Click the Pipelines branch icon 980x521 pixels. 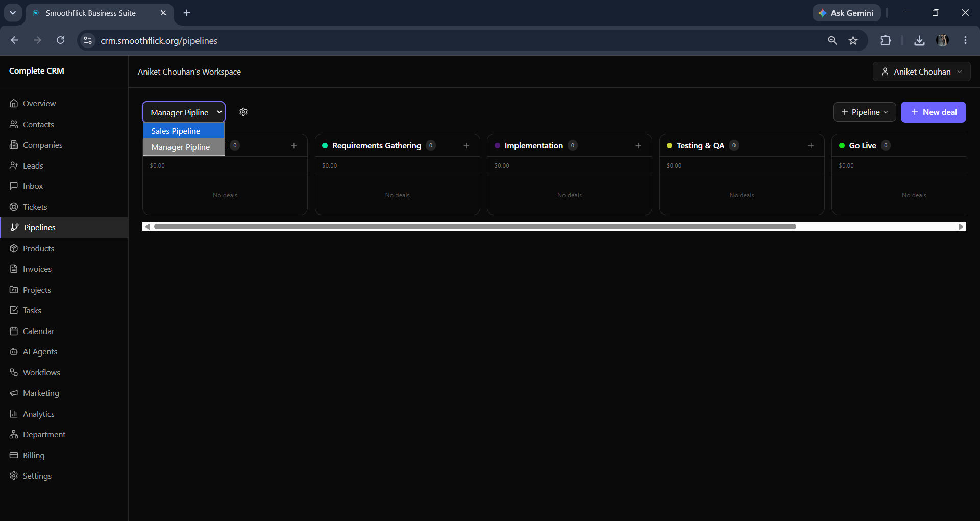pos(15,227)
